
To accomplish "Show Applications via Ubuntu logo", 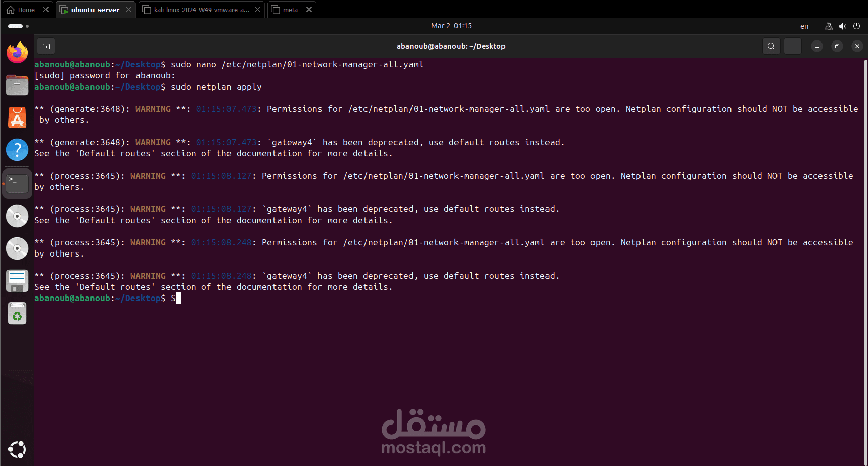I will point(17,449).
